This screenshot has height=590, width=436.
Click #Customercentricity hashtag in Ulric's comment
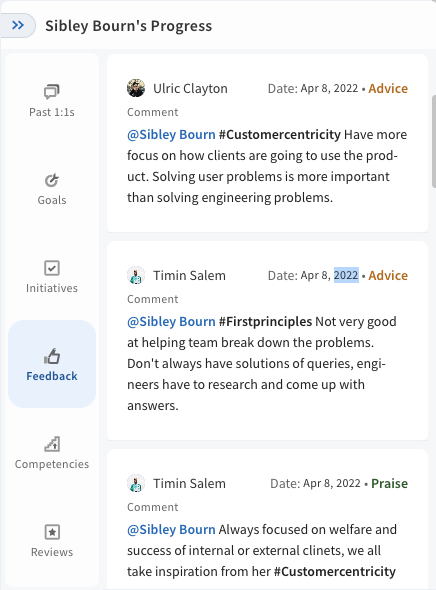click(x=280, y=134)
